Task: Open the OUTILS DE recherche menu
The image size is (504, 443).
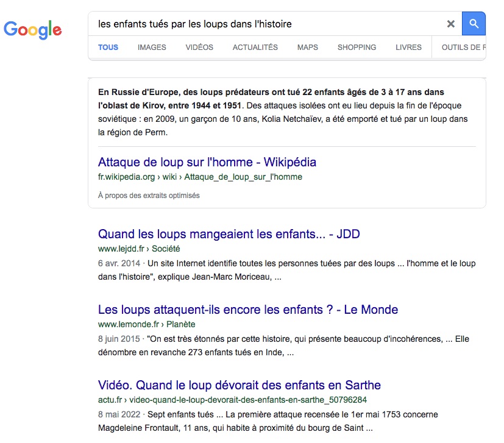Action: click(464, 48)
